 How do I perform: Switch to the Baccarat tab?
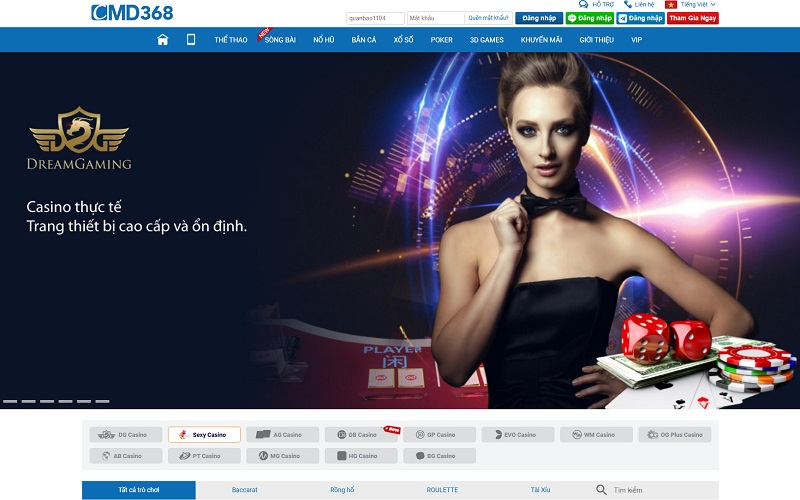[x=244, y=490]
